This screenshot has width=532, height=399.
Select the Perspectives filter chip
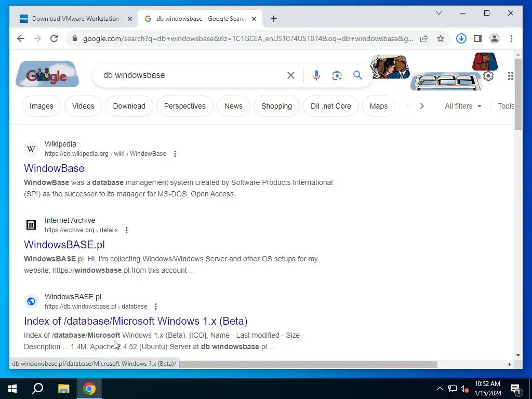click(185, 106)
